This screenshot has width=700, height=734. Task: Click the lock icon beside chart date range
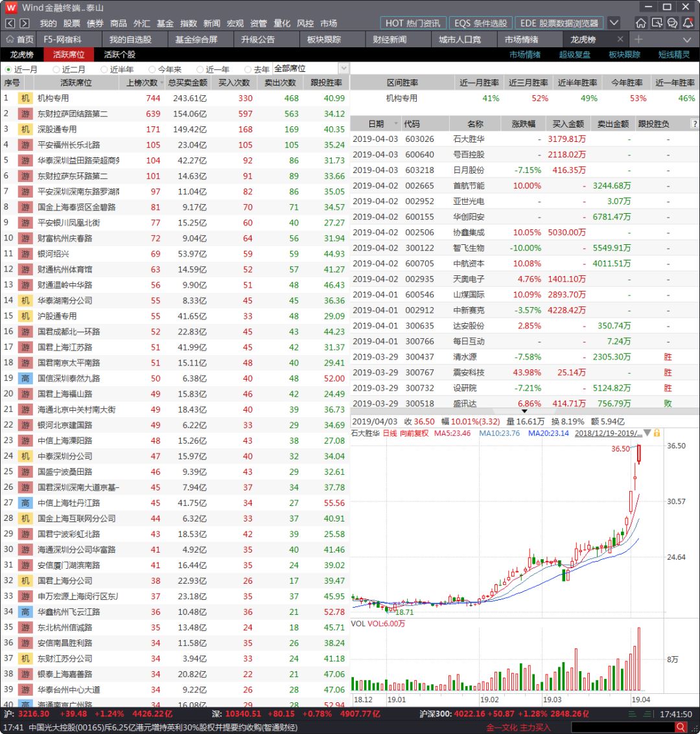[657, 433]
